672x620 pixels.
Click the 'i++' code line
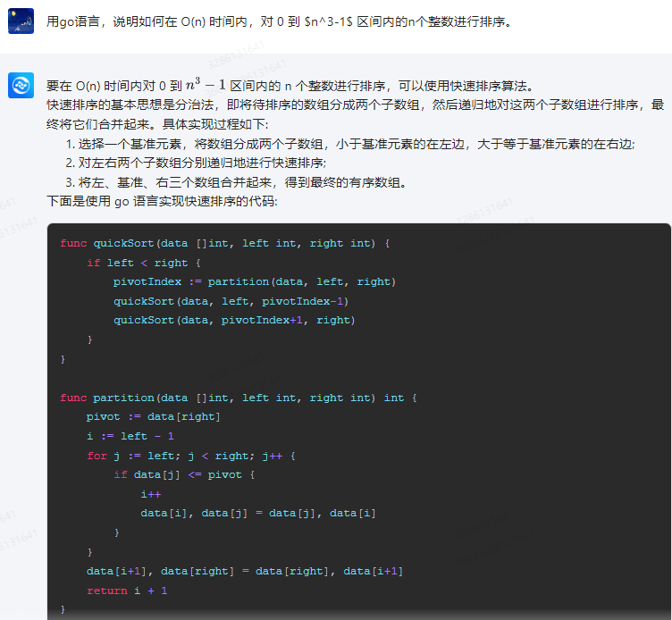pos(151,494)
